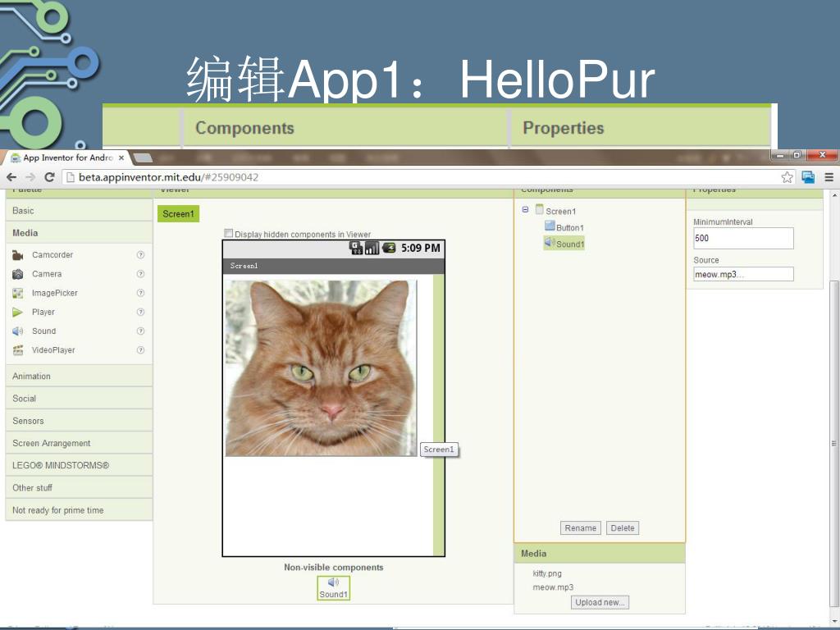
Task: Close the App Inventor browser tab
Action: (x=121, y=157)
